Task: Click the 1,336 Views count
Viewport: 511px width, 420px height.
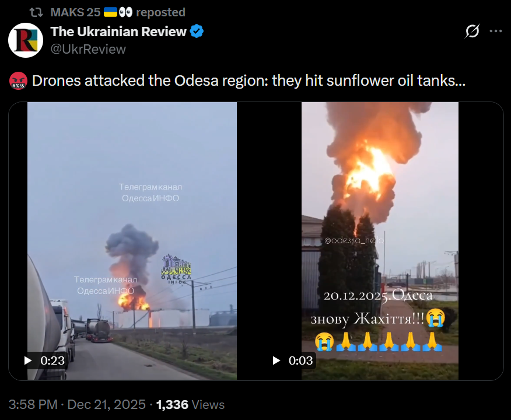Action: (x=190, y=404)
